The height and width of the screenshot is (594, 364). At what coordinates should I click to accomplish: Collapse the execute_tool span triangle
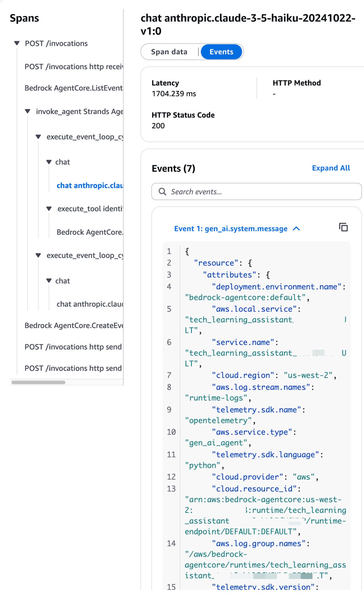(x=49, y=209)
